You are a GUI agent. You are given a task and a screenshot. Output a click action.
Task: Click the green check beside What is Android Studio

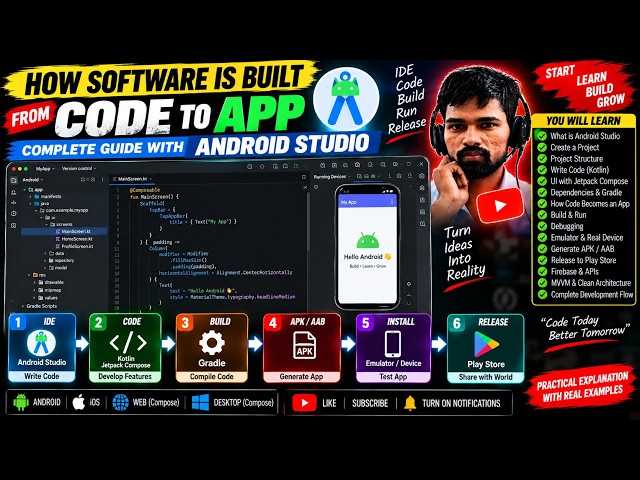click(x=542, y=136)
